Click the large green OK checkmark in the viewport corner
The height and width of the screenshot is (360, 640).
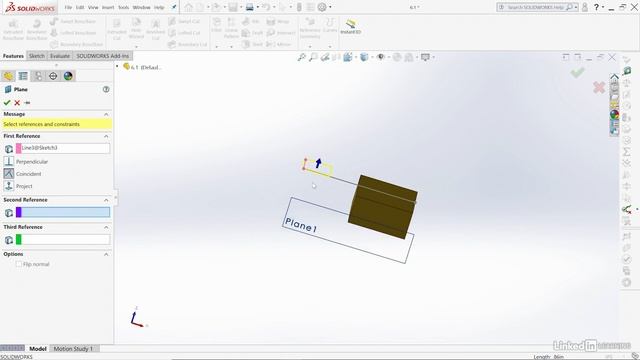[x=577, y=73]
